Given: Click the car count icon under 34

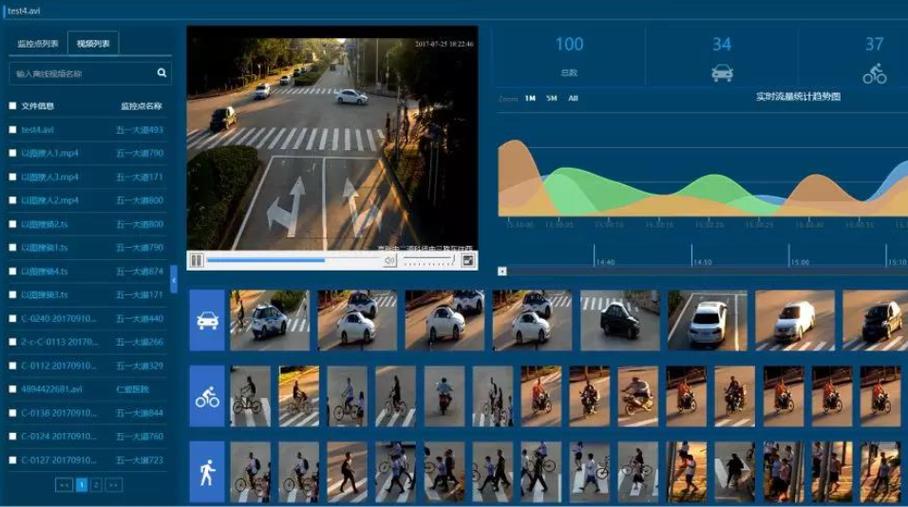Looking at the screenshot, I should [721, 72].
